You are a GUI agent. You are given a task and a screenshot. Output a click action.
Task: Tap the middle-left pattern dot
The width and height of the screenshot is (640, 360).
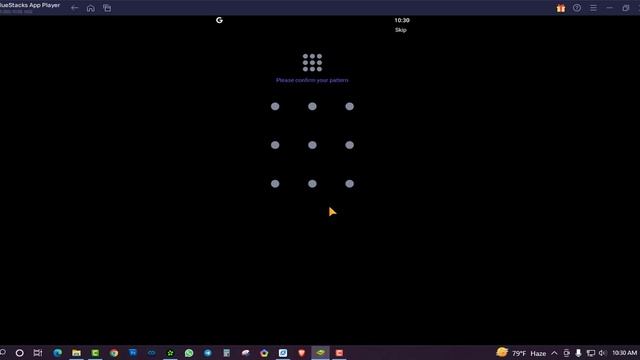(275, 145)
